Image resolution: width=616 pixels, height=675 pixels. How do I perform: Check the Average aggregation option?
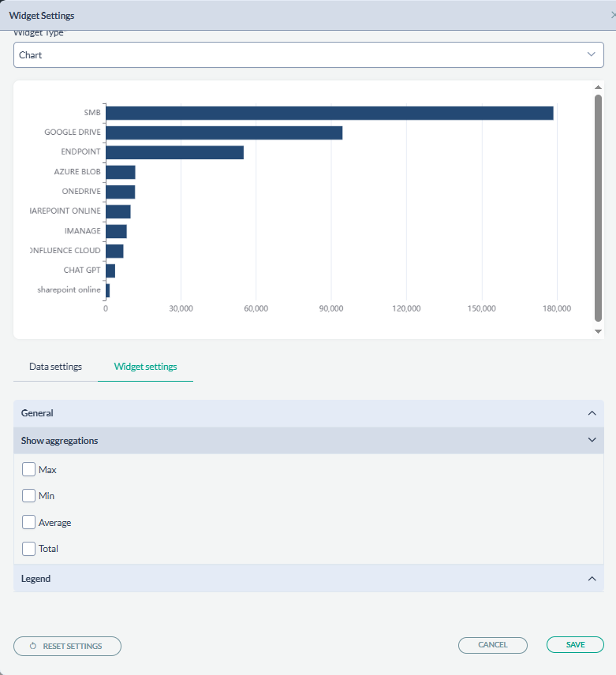click(29, 522)
